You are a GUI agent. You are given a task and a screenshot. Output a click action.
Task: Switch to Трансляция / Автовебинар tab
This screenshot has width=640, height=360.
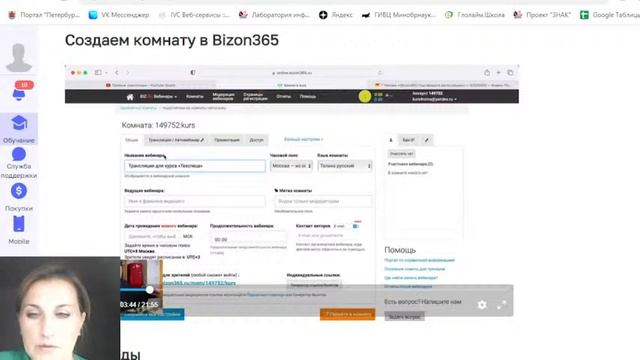pos(176,140)
